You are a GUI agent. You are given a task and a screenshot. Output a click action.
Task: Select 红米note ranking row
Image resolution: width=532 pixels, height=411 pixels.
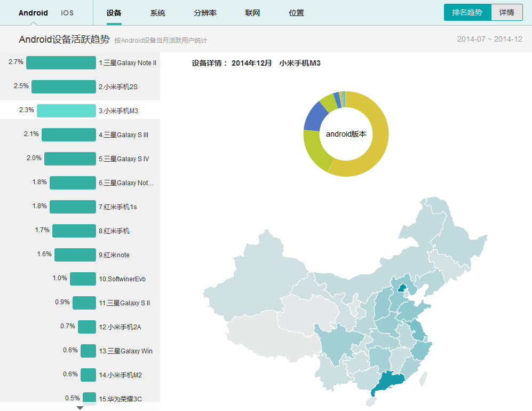point(80,255)
